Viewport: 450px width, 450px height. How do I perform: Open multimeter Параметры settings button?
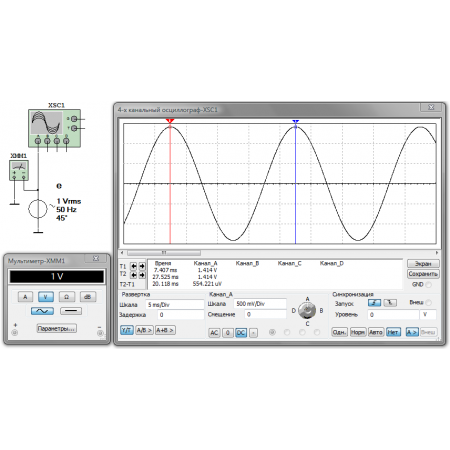point(56,328)
